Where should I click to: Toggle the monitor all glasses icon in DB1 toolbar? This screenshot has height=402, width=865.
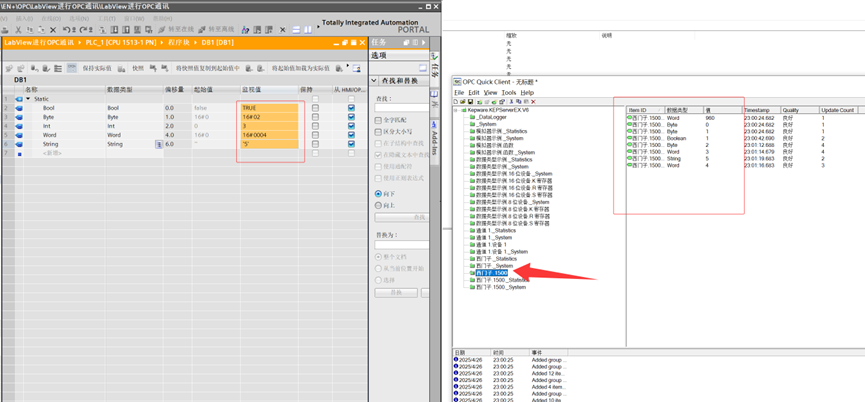[x=72, y=68]
